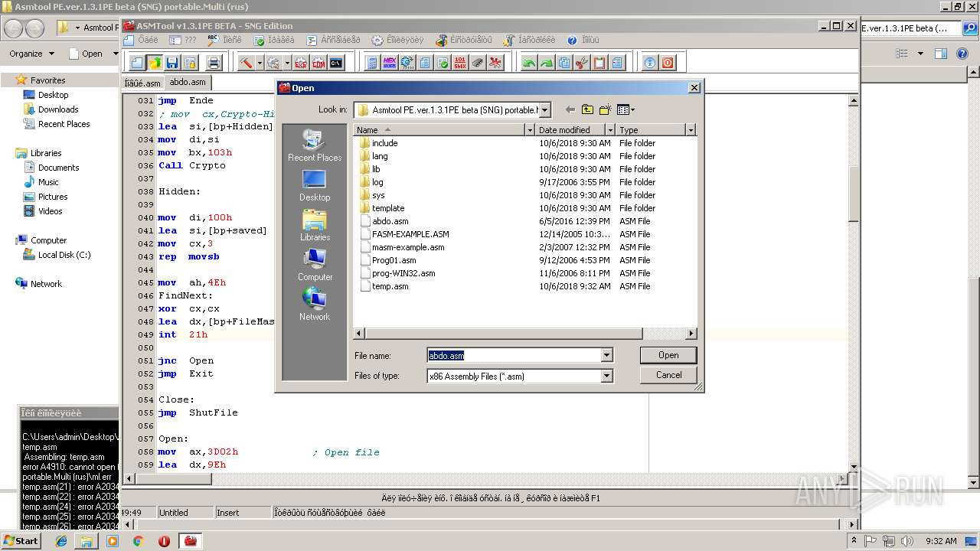Screen dimensions: 980x551
Task: Click the Print icon in ASMTool toolbar
Action: [214, 63]
